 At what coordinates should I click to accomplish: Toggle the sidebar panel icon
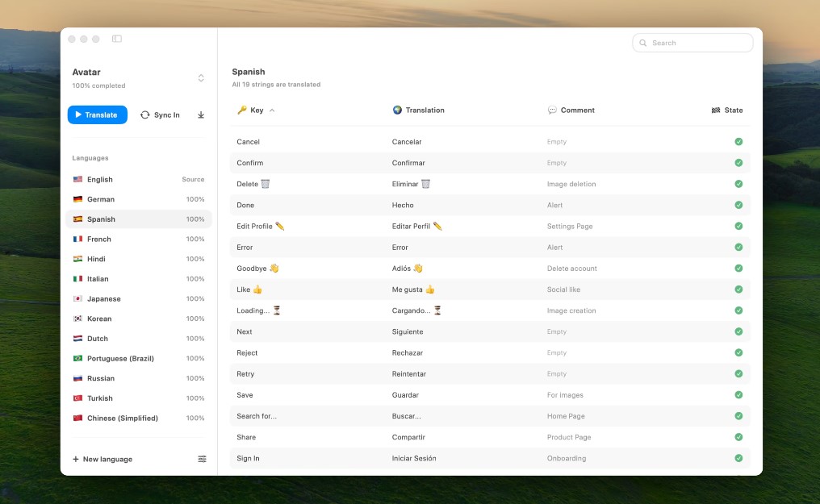click(x=117, y=39)
